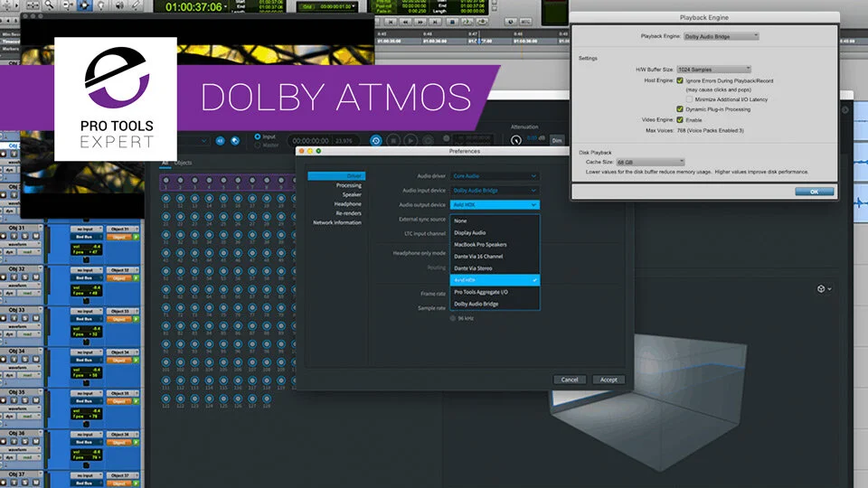This screenshot has height=488, width=868.
Task: Click the Pro Tools Stop transport button
Action: [x=452, y=22]
